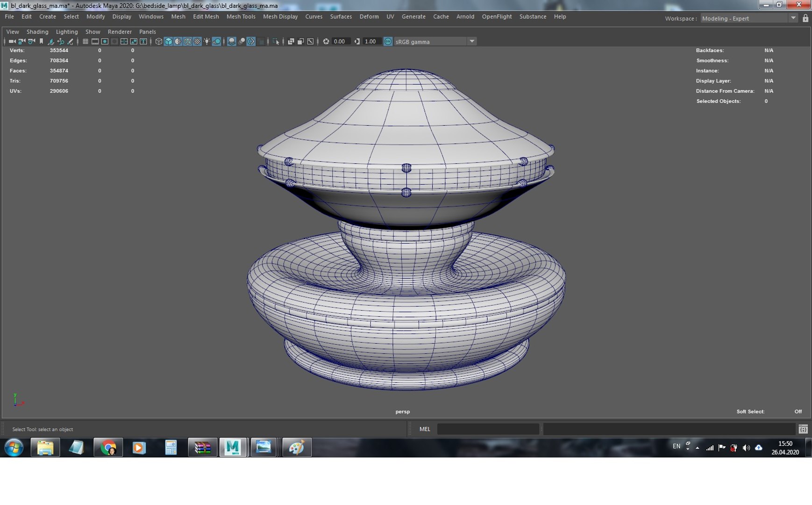Switch to Wireframe display cube icon
This screenshot has width=812, height=505.
(x=159, y=42)
